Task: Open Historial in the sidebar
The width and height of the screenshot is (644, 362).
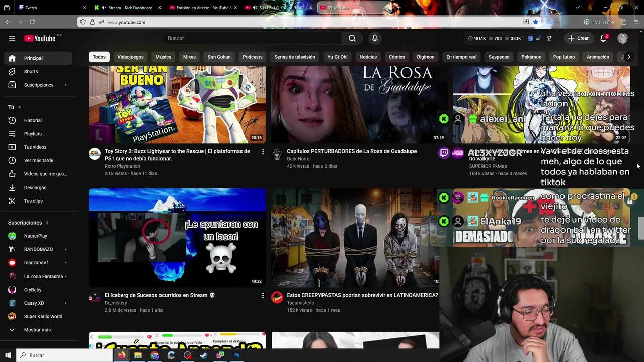Action: coord(38,121)
